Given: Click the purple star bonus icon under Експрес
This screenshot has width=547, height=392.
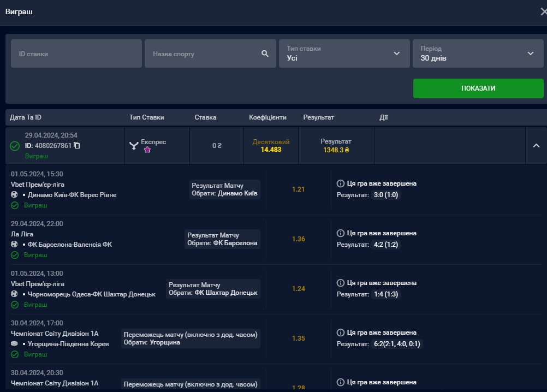Looking at the screenshot, I should (x=147, y=150).
